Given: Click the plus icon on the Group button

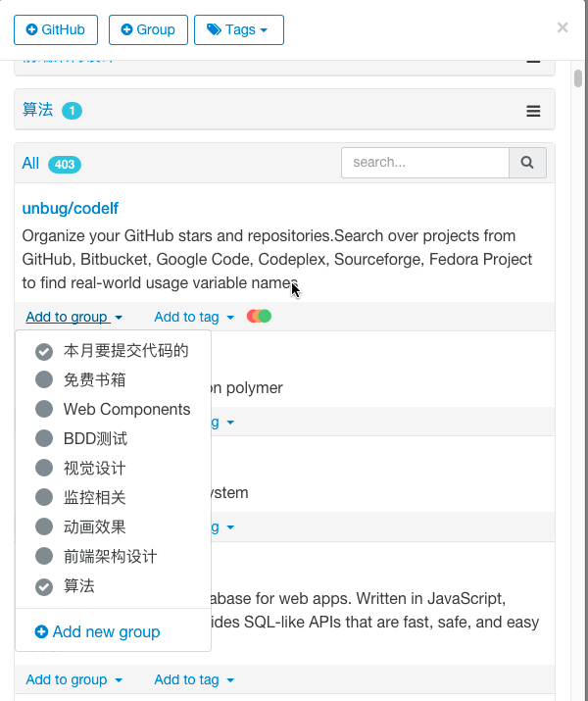Looking at the screenshot, I should coord(126,30).
